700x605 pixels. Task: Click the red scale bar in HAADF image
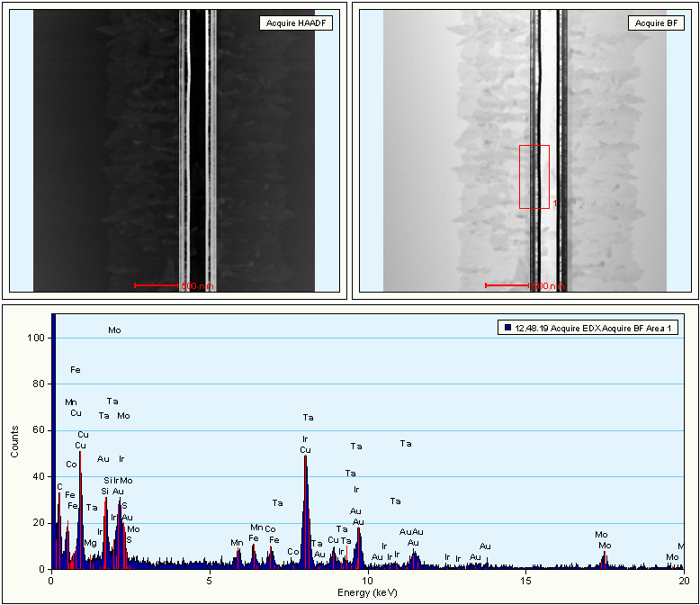click(x=158, y=285)
